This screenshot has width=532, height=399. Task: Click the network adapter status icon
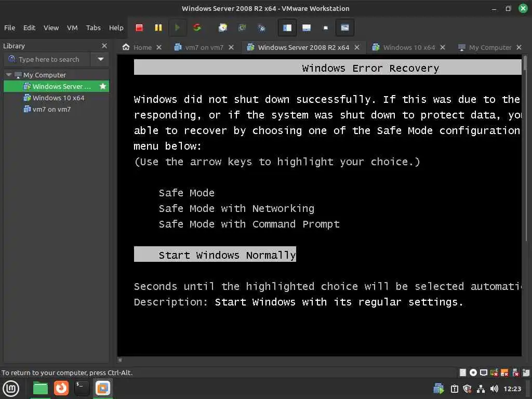[x=494, y=373]
